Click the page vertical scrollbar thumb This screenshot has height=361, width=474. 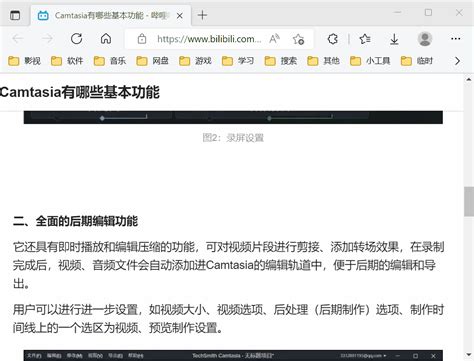point(469,201)
